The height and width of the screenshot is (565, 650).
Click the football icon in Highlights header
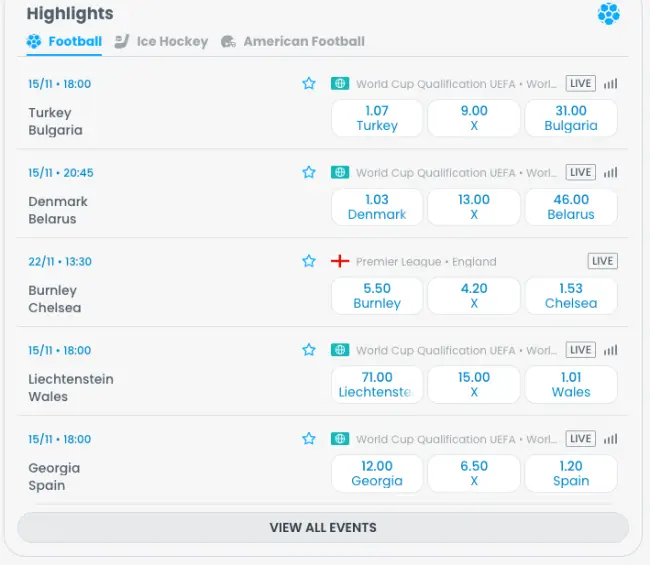(x=608, y=14)
